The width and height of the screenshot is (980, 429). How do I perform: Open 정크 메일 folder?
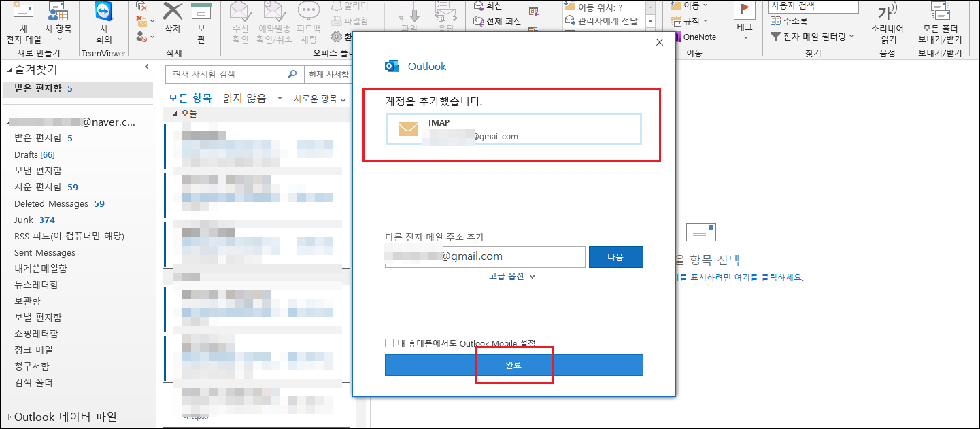click(33, 350)
